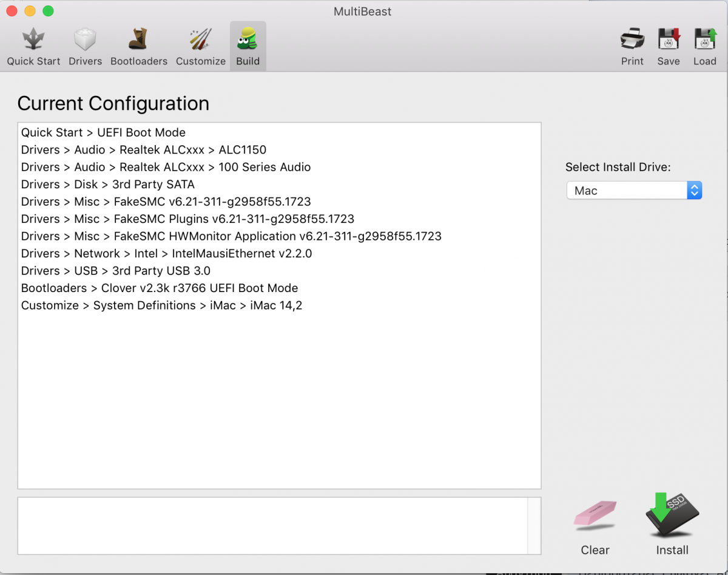
Task: Select the 'iMac 14,2' system definition row
Action: pyautogui.click(x=279, y=305)
